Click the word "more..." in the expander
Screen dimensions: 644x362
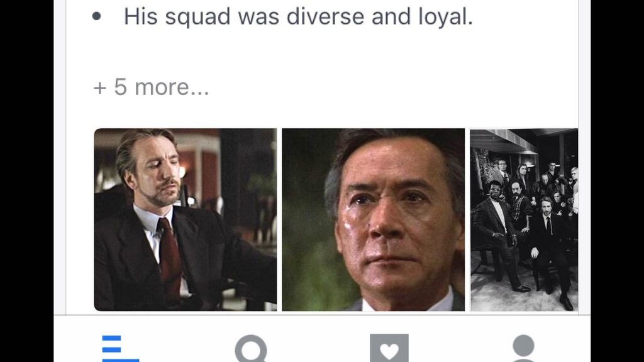tap(172, 87)
